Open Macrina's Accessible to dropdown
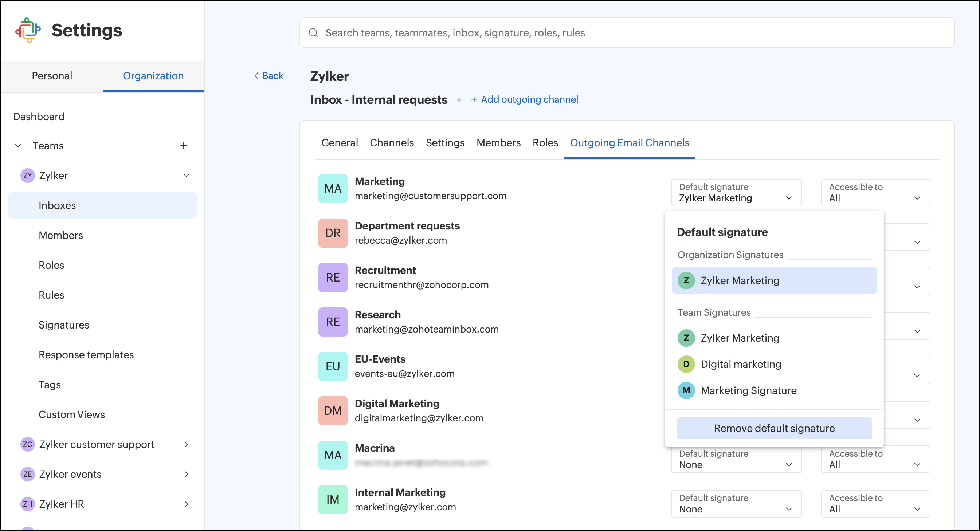 876,460
